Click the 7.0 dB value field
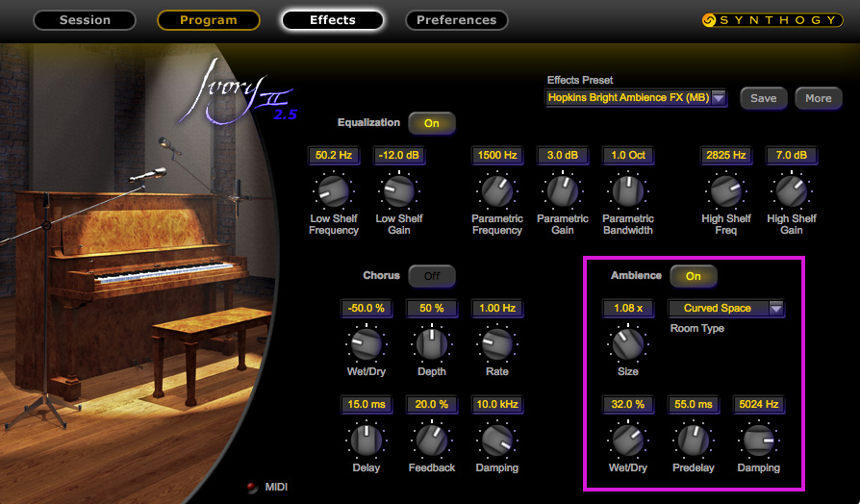 (792, 155)
